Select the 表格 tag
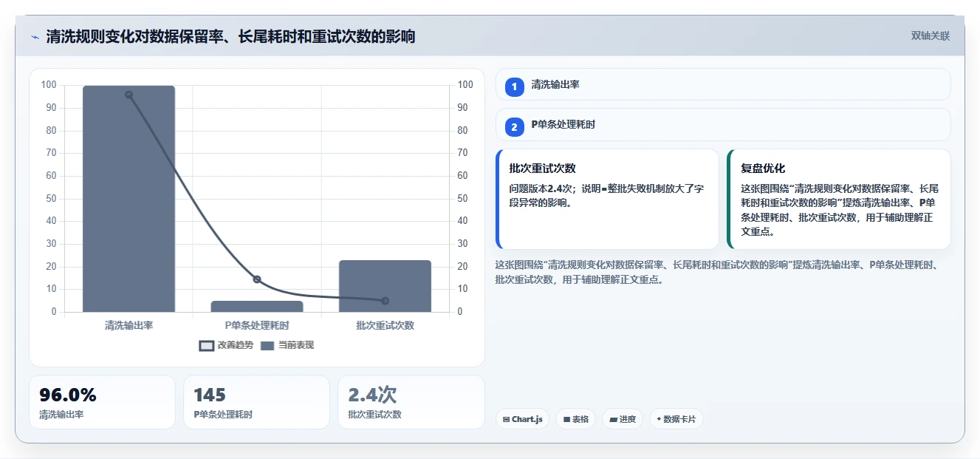 click(575, 419)
